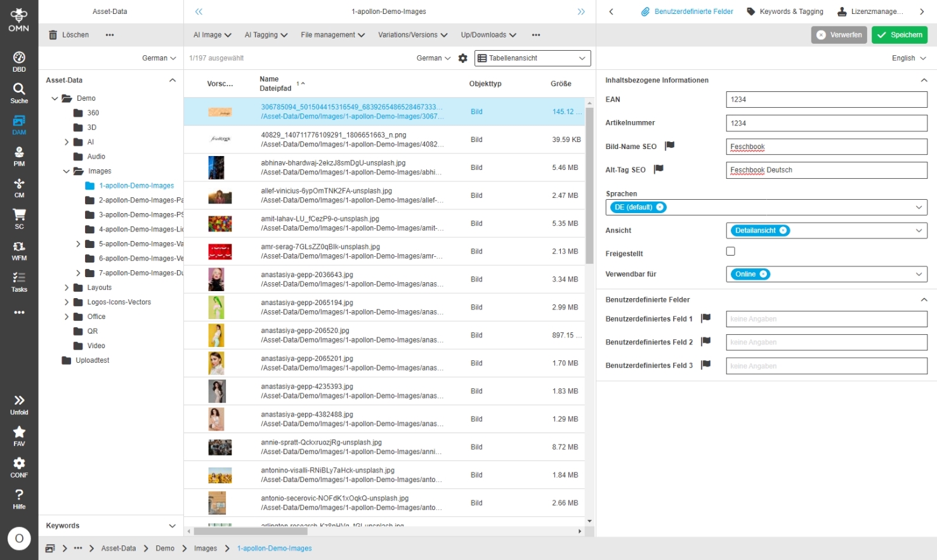Viewport: 937px width, 560px height.
Task: Open the Tasks list icon
Action: pyautogui.click(x=19, y=282)
